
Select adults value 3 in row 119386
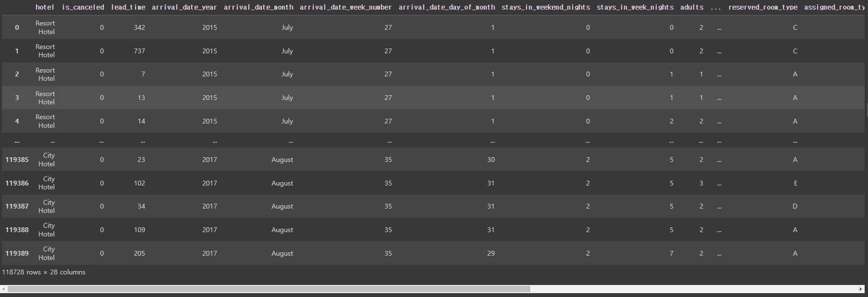click(x=701, y=183)
